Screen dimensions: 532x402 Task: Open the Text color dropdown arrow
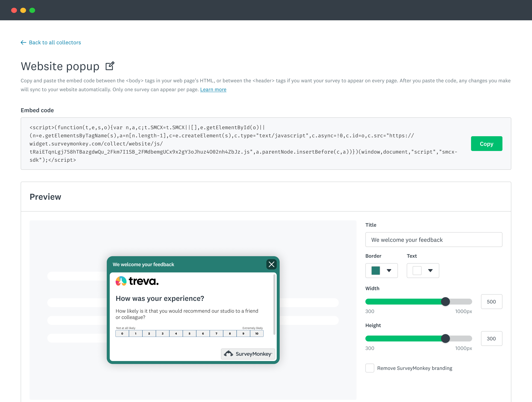430,271
